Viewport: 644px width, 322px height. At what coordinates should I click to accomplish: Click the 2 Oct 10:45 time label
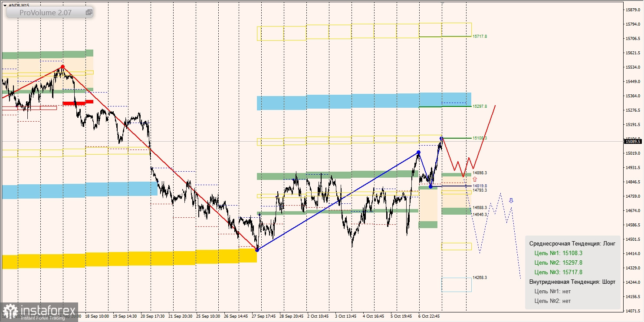(318, 317)
